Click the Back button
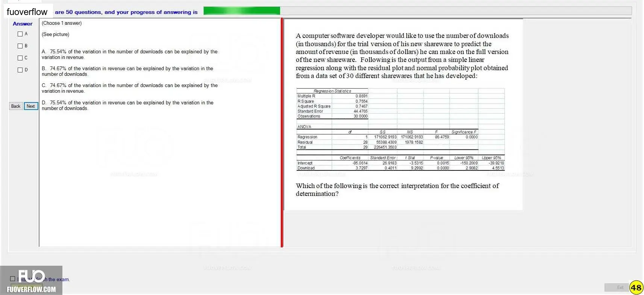644x295 pixels. coord(16,106)
